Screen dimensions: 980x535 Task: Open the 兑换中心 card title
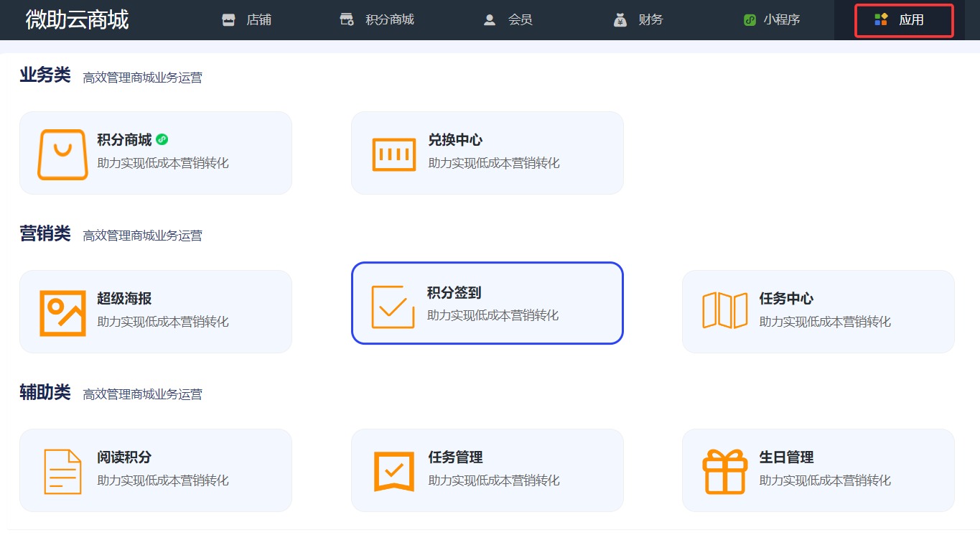(x=455, y=140)
